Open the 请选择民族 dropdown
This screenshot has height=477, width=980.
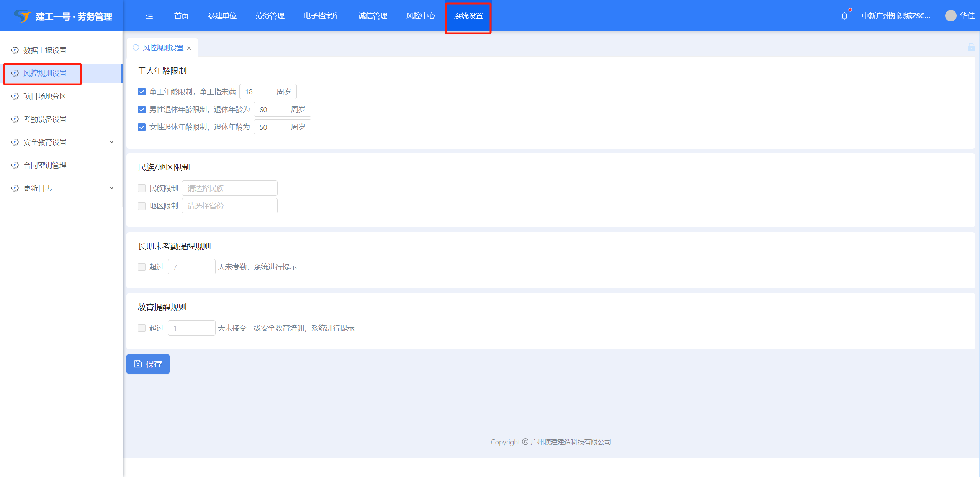(x=229, y=188)
